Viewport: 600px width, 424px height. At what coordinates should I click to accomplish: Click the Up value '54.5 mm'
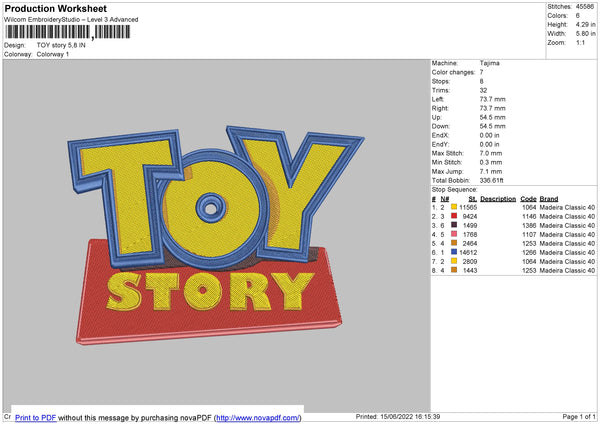pyautogui.click(x=492, y=117)
